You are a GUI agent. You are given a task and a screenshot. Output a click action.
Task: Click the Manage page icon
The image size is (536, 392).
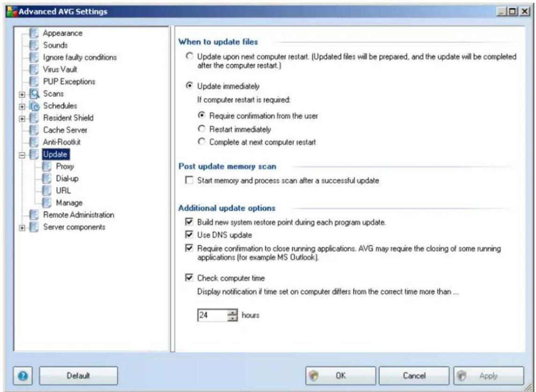pos(46,202)
